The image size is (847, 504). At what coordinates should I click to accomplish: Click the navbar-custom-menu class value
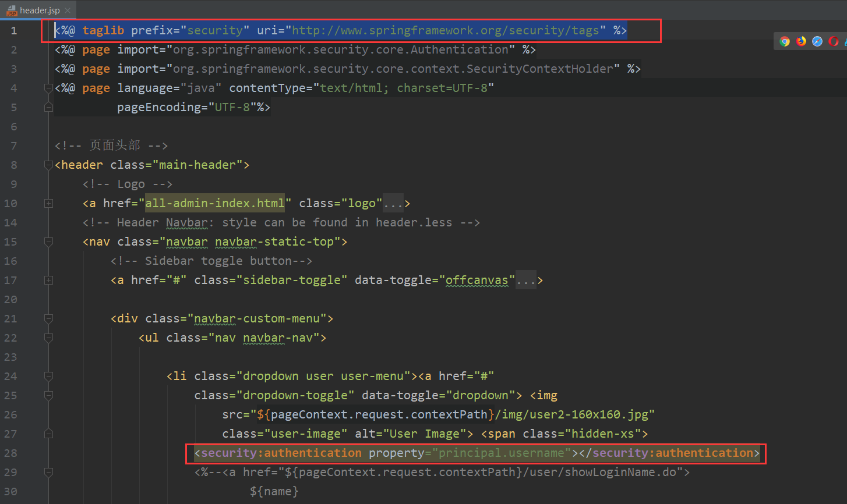(x=257, y=318)
